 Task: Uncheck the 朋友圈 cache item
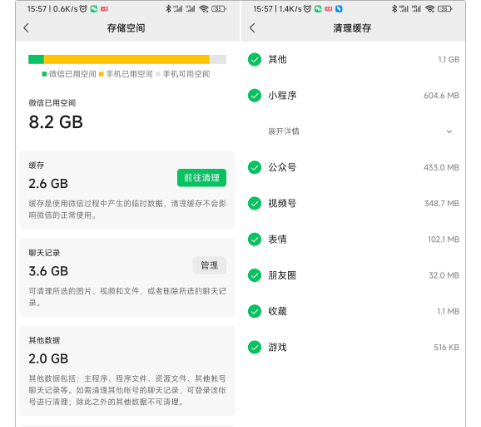click(x=255, y=275)
